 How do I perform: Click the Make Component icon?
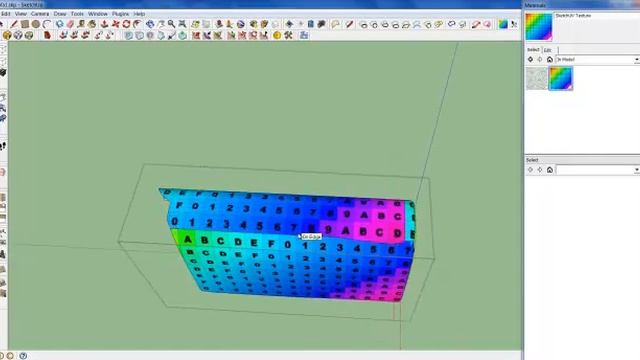point(60,24)
